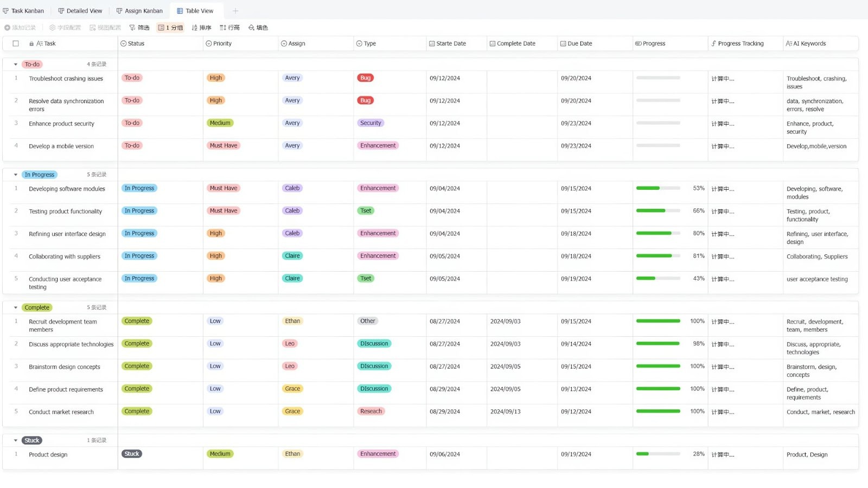The height and width of the screenshot is (488, 868).
Task: Open 字段配置 (field configuration)
Action: pos(65,27)
